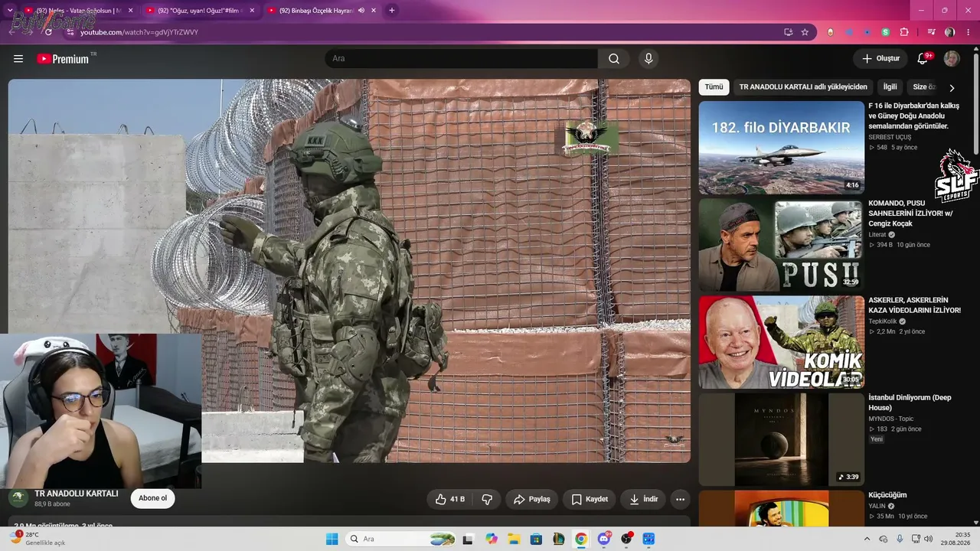Screen dimensions: 980x551
Task: Open Chrome extensions puzzle icon
Action: (x=904, y=32)
